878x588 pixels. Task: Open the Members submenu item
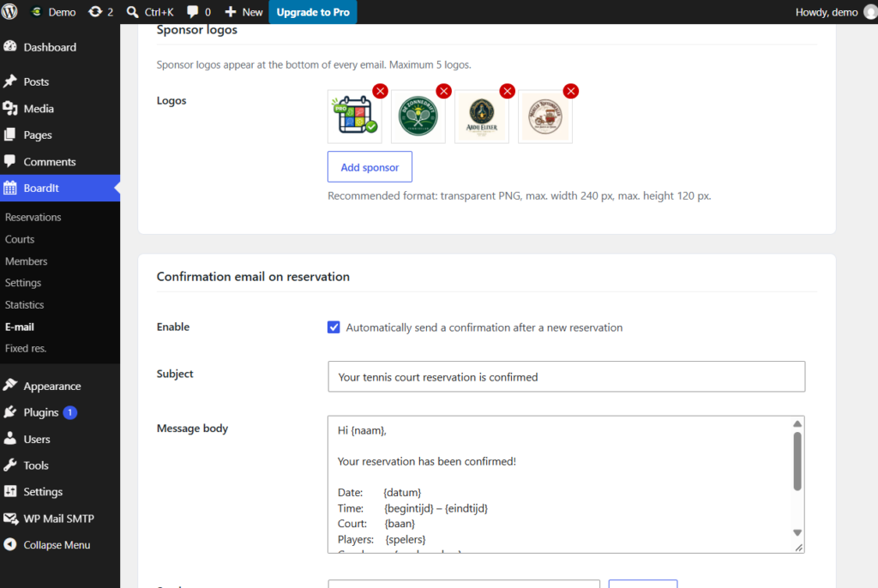pos(27,261)
